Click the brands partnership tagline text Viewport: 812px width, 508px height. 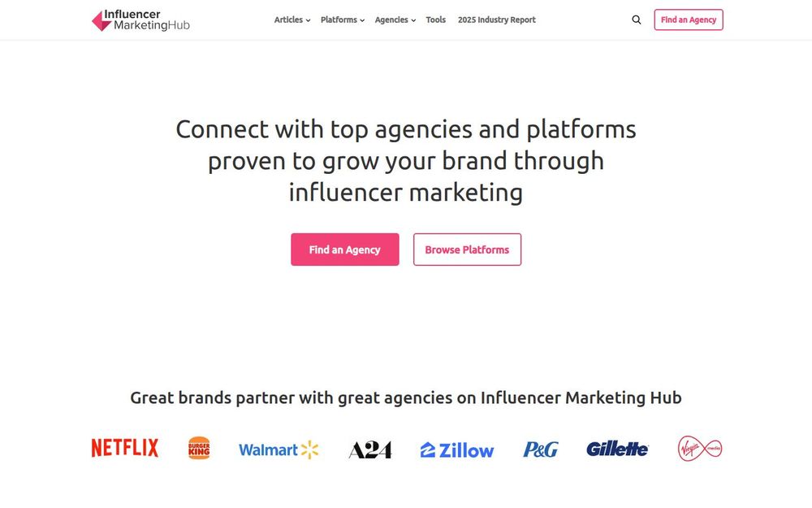point(406,397)
